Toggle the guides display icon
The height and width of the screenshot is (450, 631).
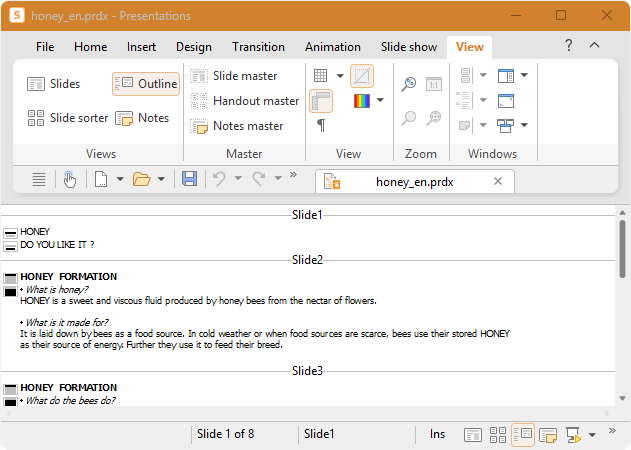tap(362, 76)
